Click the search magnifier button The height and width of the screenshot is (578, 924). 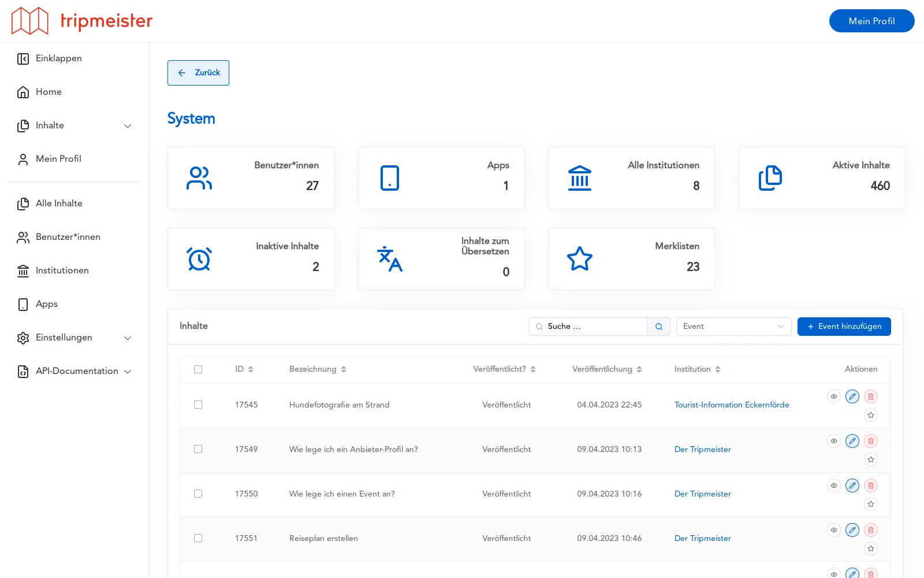tap(658, 327)
